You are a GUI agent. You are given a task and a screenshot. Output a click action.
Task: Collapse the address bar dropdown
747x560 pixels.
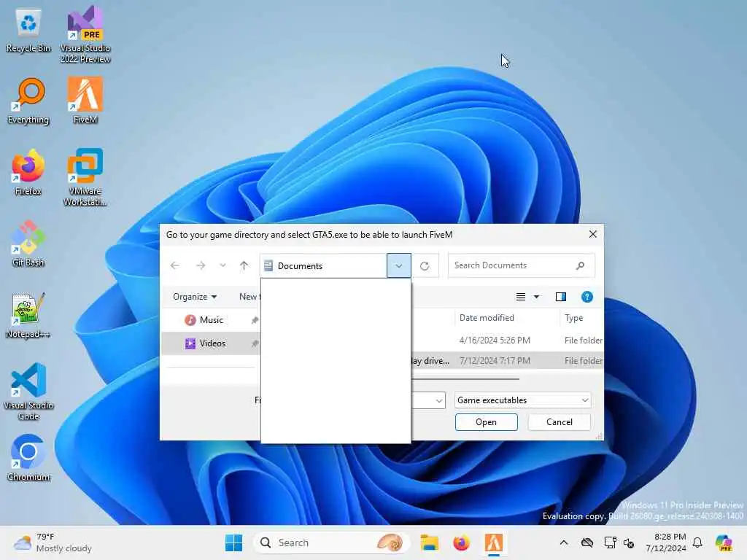coord(399,265)
